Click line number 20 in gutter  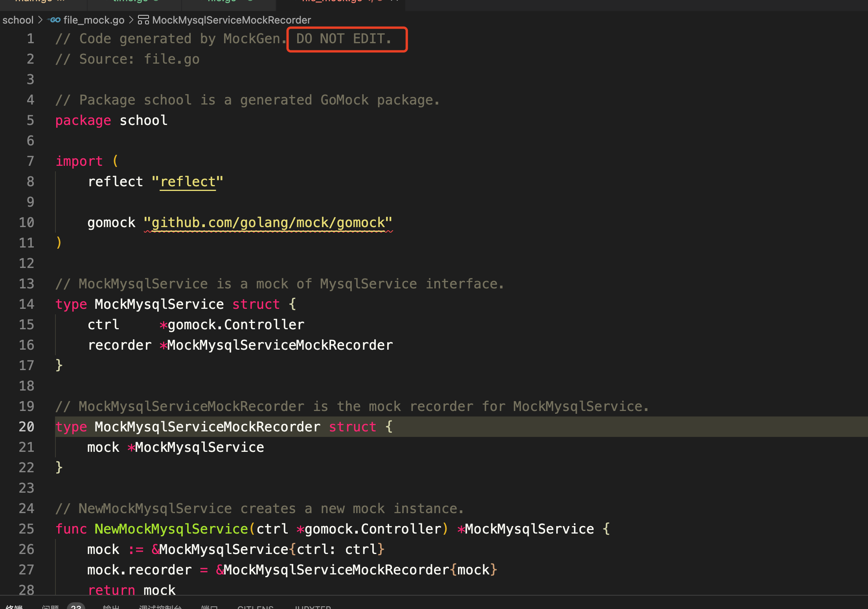27,427
